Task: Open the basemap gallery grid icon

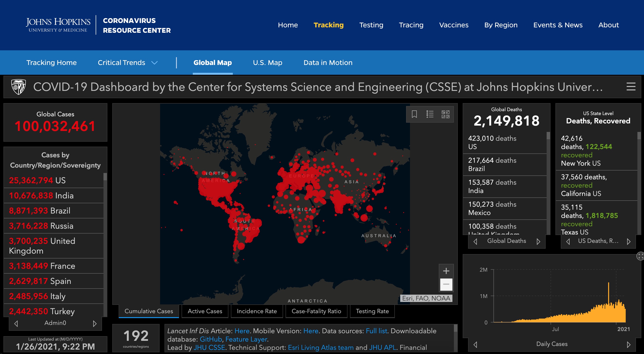Action: 445,114
